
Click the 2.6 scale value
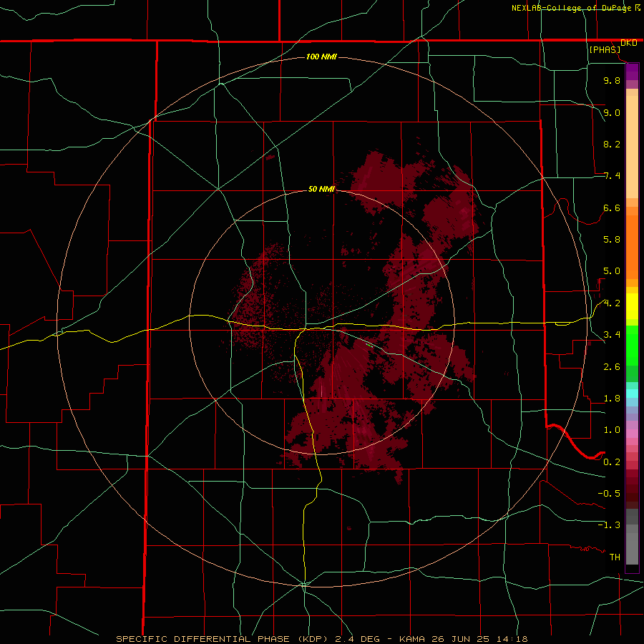pyautogui.click(x=612, y=367)
